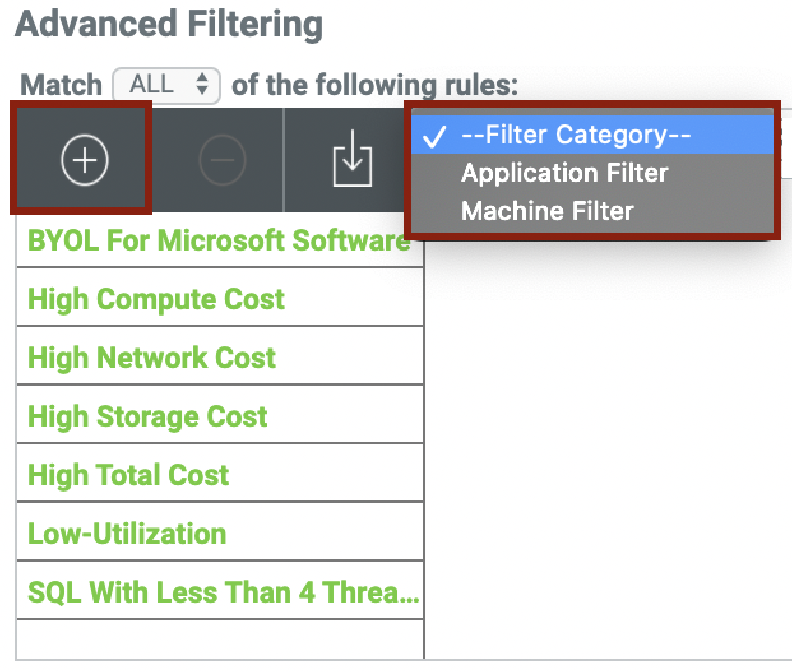Pick the High Total Cost saved filter
This screenshot has height=672, width=792.
[128, 475]
